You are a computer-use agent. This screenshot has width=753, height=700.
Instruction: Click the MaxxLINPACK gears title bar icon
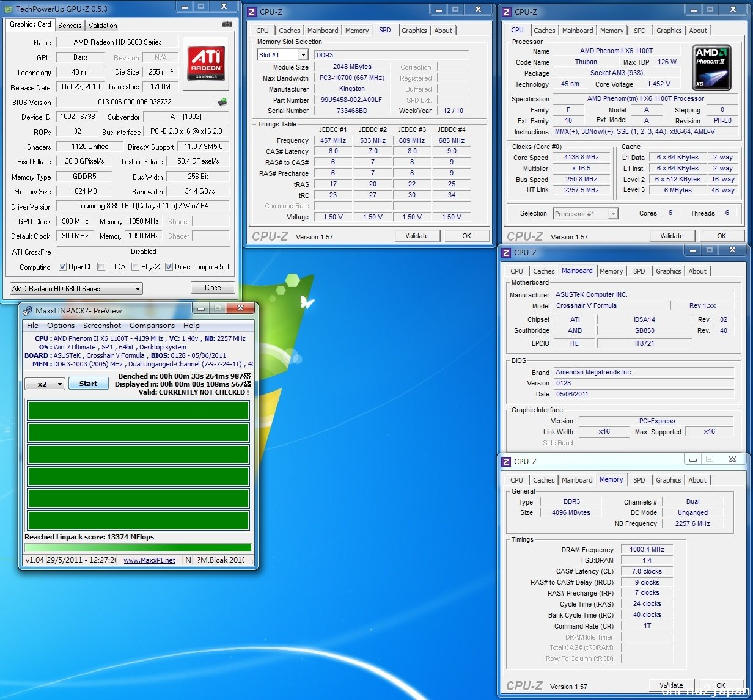click(28, 310)
